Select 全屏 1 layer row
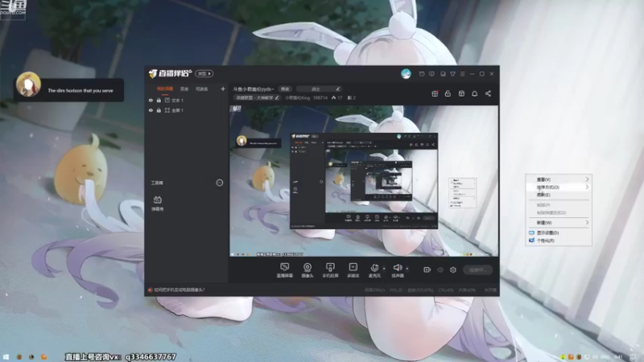644x362 pixels. tap(187, 110)
